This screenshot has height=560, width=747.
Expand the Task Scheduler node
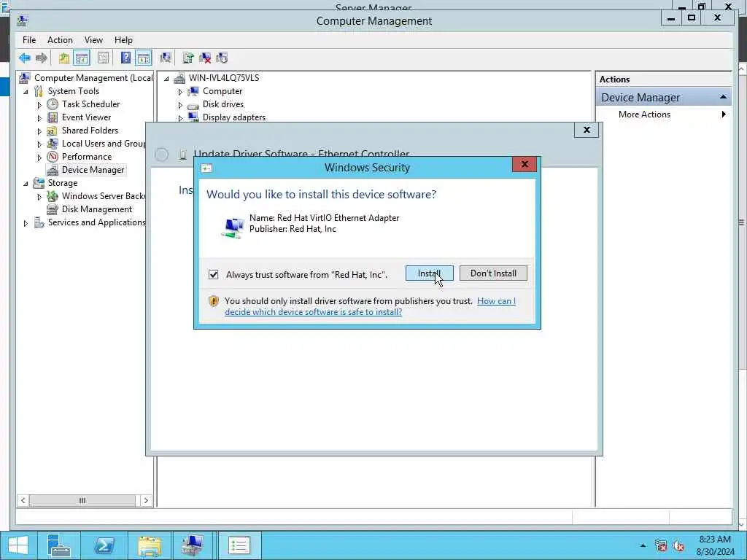pyautogui.click(x=39, y=104)
